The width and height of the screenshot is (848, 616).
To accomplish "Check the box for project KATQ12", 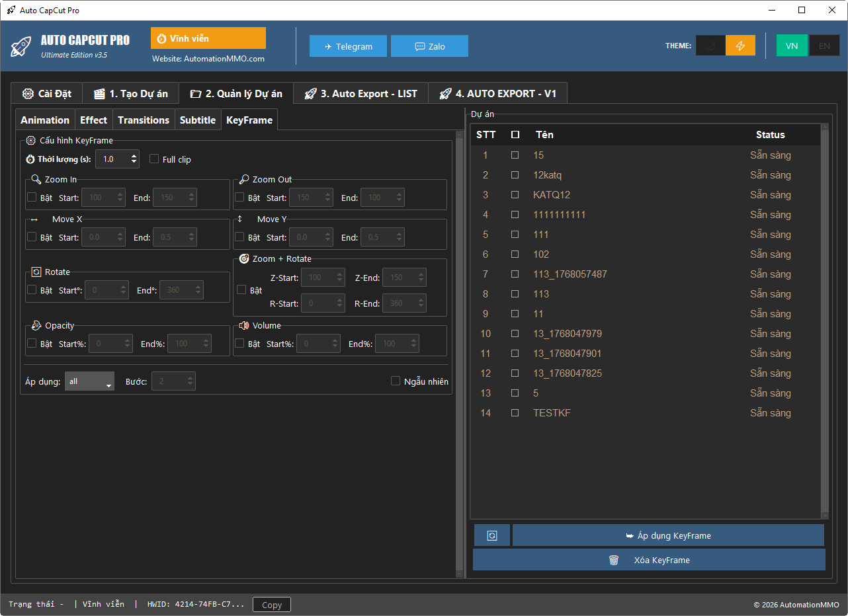I will click(x=515, y=195).
